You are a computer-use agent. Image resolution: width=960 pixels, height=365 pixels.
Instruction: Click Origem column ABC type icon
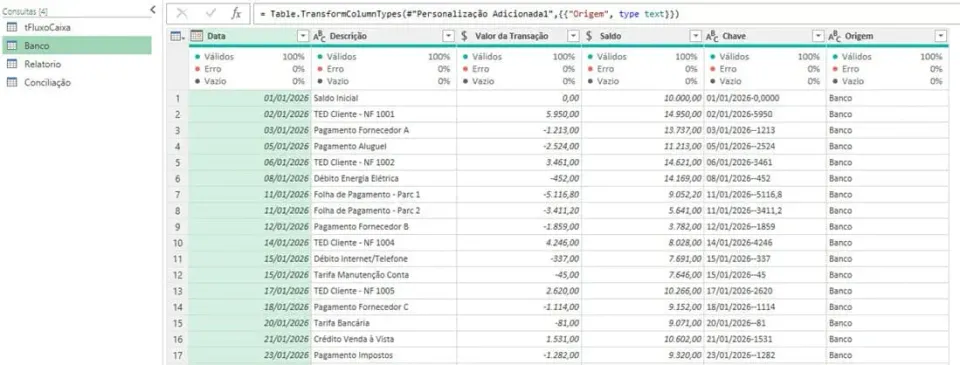[834, 37]
